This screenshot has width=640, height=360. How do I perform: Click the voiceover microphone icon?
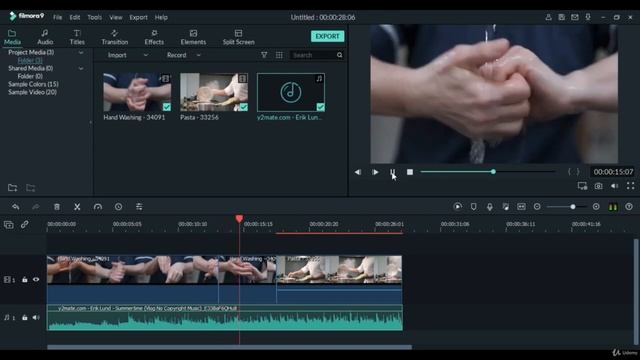489,207
